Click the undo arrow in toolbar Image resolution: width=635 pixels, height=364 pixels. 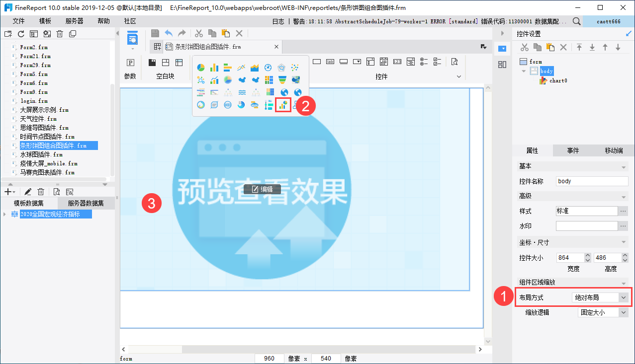pyautogui.click(x=169, y=33)
